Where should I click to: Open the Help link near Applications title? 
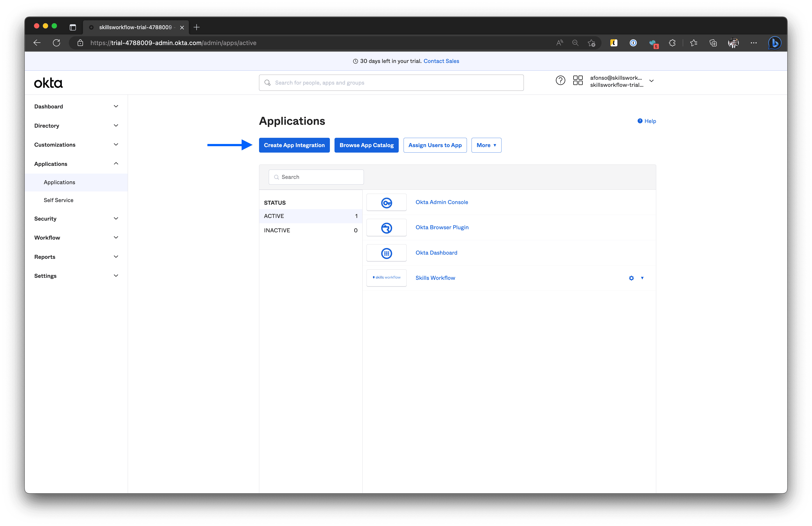[647, 121]
